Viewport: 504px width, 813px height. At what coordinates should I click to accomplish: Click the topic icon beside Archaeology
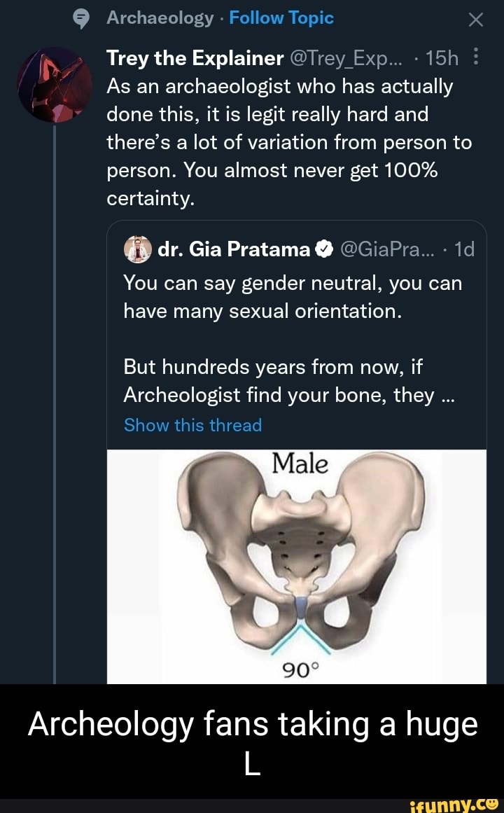82,20
